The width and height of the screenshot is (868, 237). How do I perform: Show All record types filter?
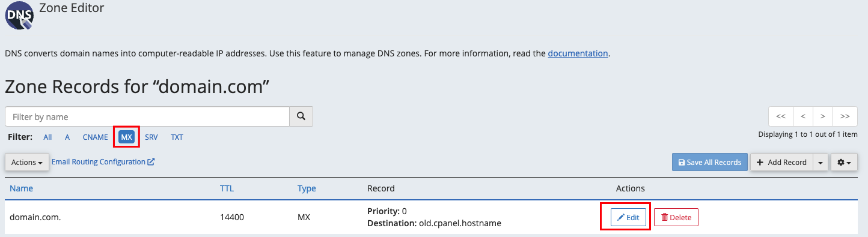(47, 137)
